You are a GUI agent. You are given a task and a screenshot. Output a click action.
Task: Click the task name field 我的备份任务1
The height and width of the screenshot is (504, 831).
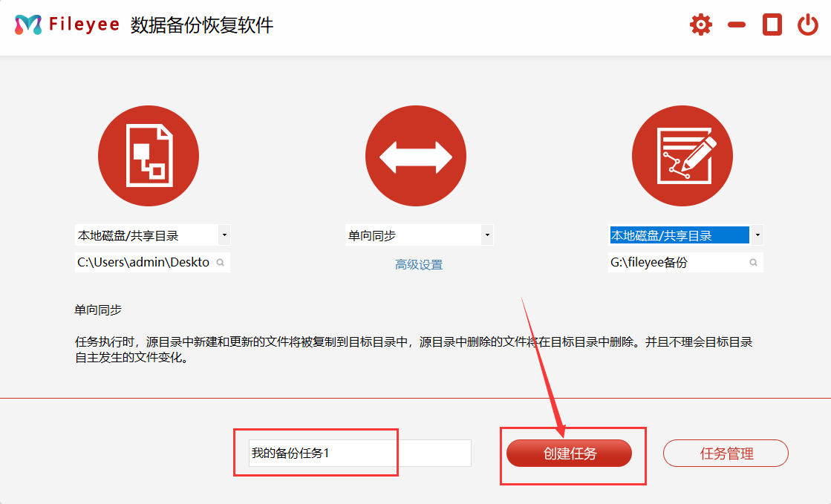[359, 453]
